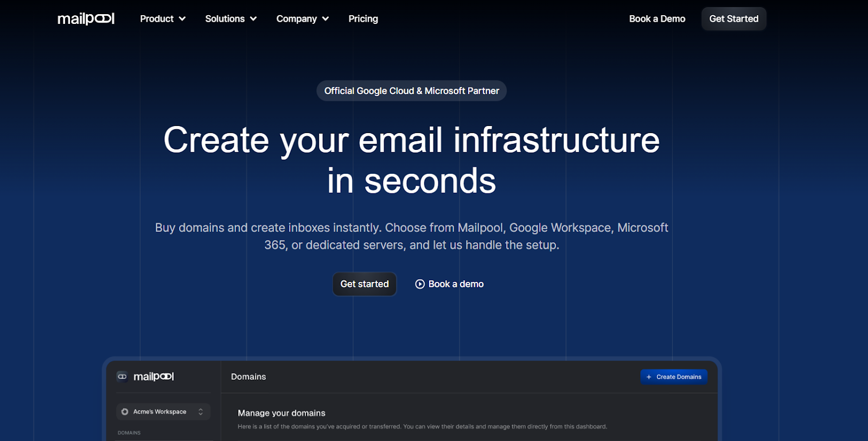
Task: Click the play circle icon beside Book a demo
Action: [x=420, y=284]
